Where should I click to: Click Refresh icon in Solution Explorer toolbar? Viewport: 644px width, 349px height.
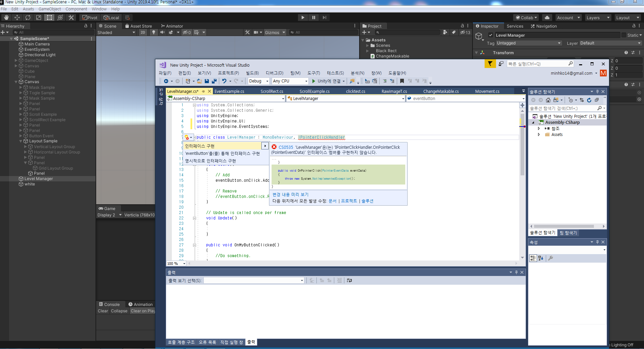[x=589, y=100]
